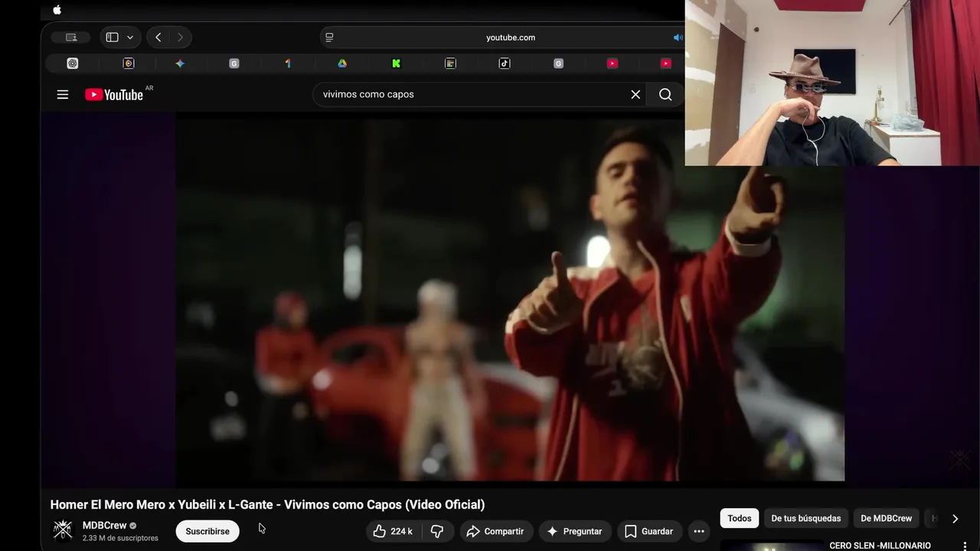Image resolution: width=980 pixels, height=551 pixels.
Task: Go to the YouTube home logo
Action: (114, 94)
